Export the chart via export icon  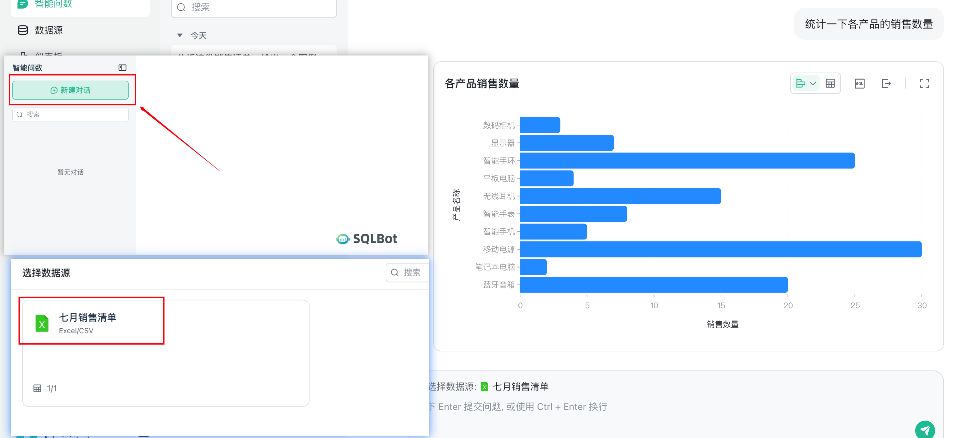click(886, 83)
